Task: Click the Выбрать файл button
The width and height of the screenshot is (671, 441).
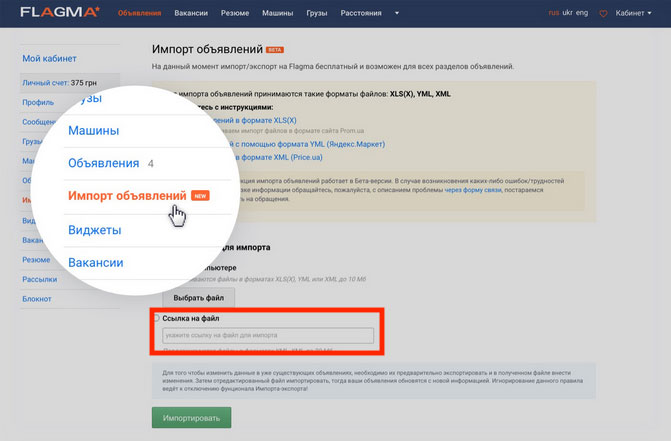Action: [x=199, y=298]
